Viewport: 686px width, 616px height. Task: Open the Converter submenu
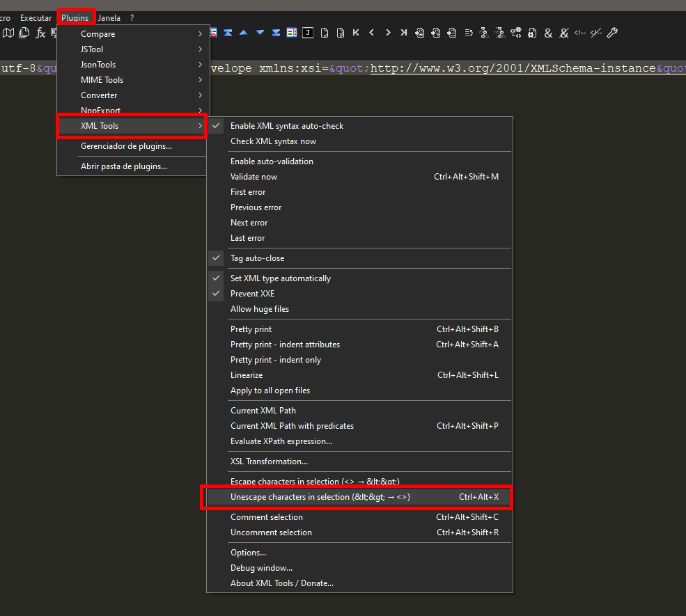(x=98, y=95)
